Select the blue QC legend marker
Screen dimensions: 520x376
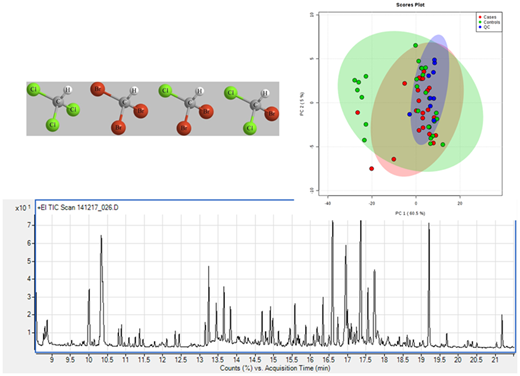[480, 27]
